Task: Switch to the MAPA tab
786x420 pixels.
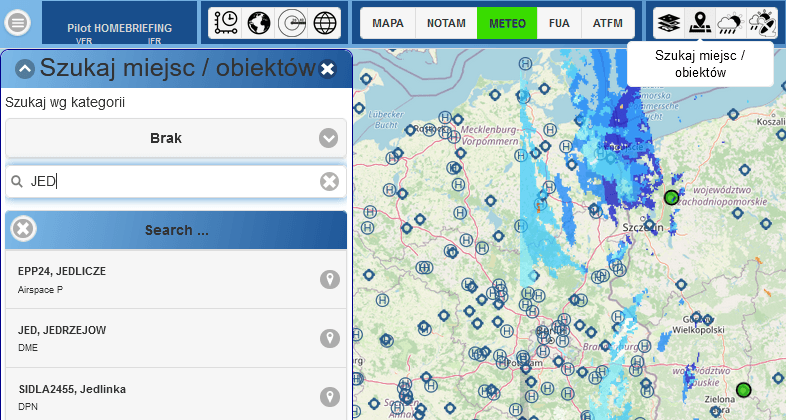Action: pos(388,23)
